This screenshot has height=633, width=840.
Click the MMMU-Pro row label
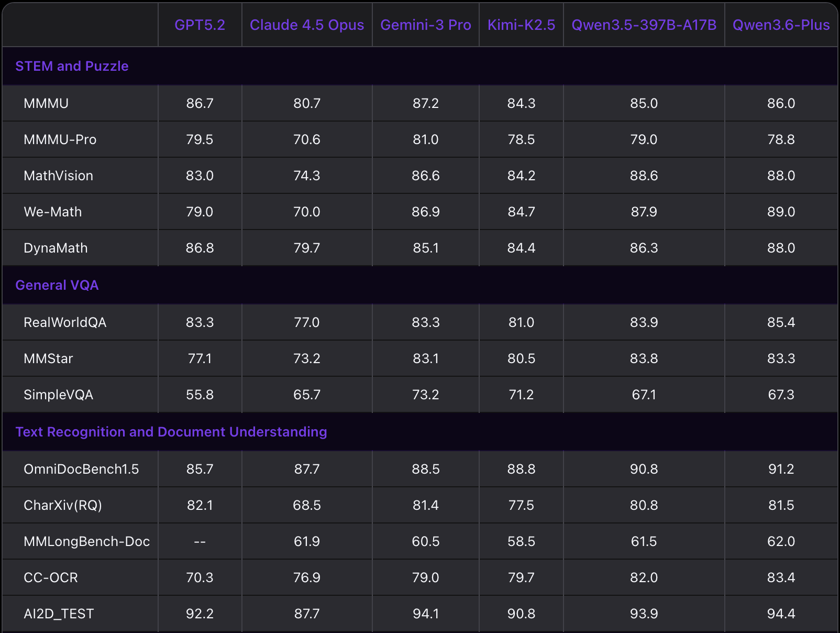pos(60,139)
